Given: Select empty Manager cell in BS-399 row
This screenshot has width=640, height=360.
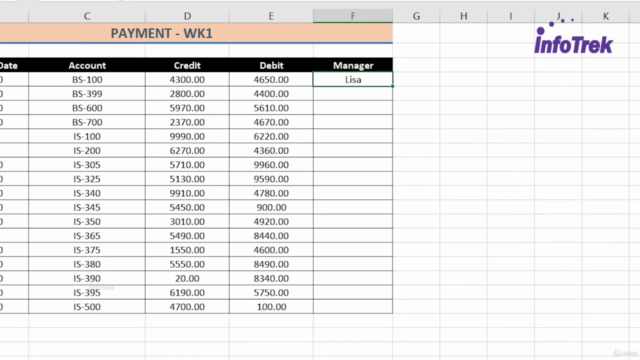Looking at the screenshot, I should pos(353,94).
